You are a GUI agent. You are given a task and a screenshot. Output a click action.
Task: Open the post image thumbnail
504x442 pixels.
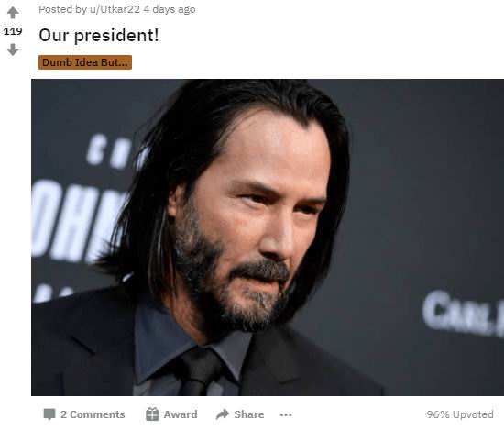pyautogui.click(x=268, y=238)
